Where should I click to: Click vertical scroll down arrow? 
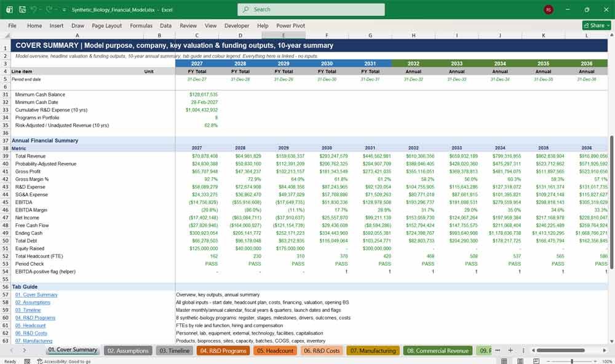point(611,342)
